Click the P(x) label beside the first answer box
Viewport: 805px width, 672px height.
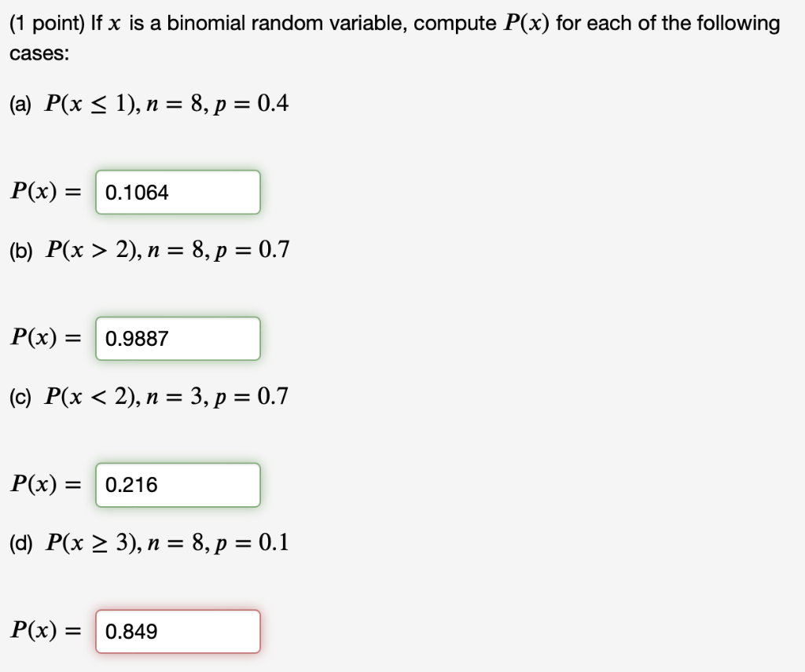coord(45,192)
